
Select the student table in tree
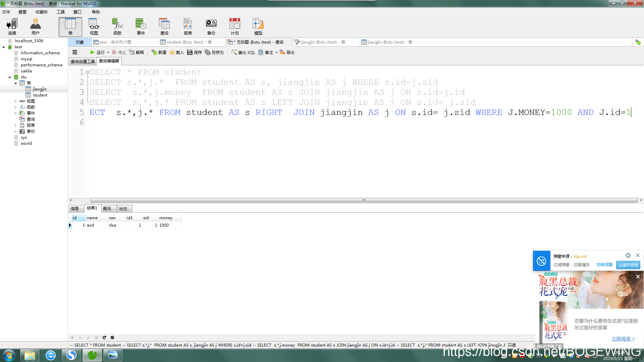pos(40,95)
